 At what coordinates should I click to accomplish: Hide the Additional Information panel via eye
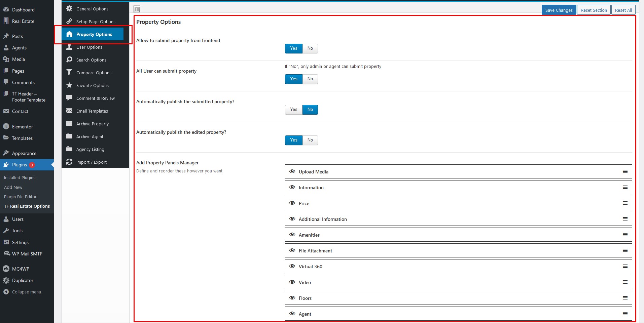292,219
